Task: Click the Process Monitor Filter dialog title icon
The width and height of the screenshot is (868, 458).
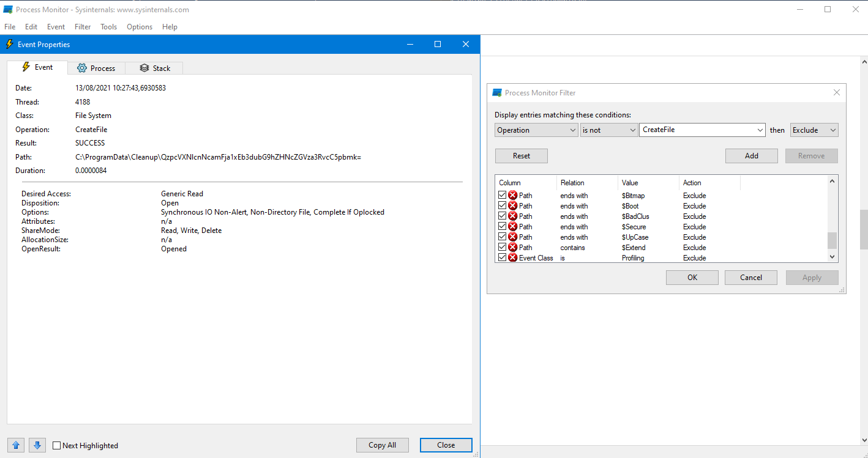Action: coord(497,93)
